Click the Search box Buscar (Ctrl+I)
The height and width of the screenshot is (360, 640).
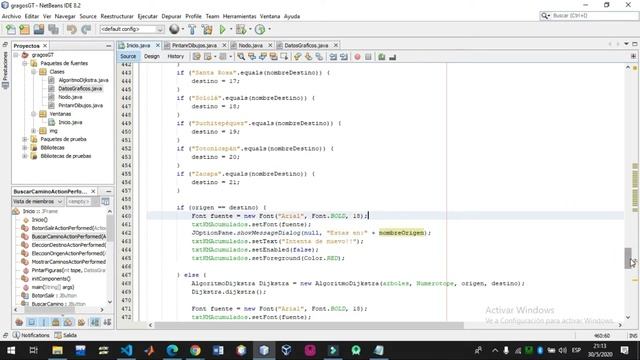pyautogui.click(x=589, y=16)
